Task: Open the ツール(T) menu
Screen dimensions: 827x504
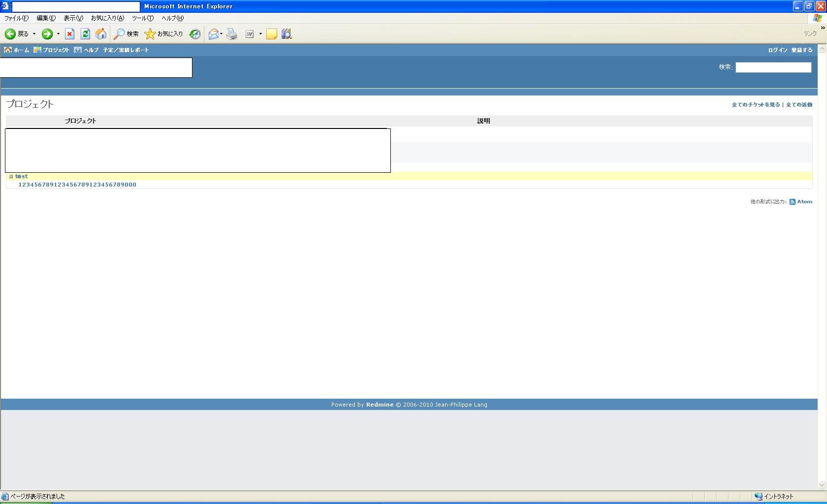Action: pyautogui.click(x=142, y=18)
